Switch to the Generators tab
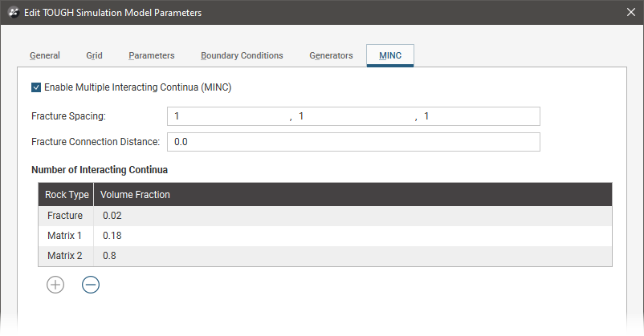The width and height of the screenshot is (644, 336). click(331, 55)
